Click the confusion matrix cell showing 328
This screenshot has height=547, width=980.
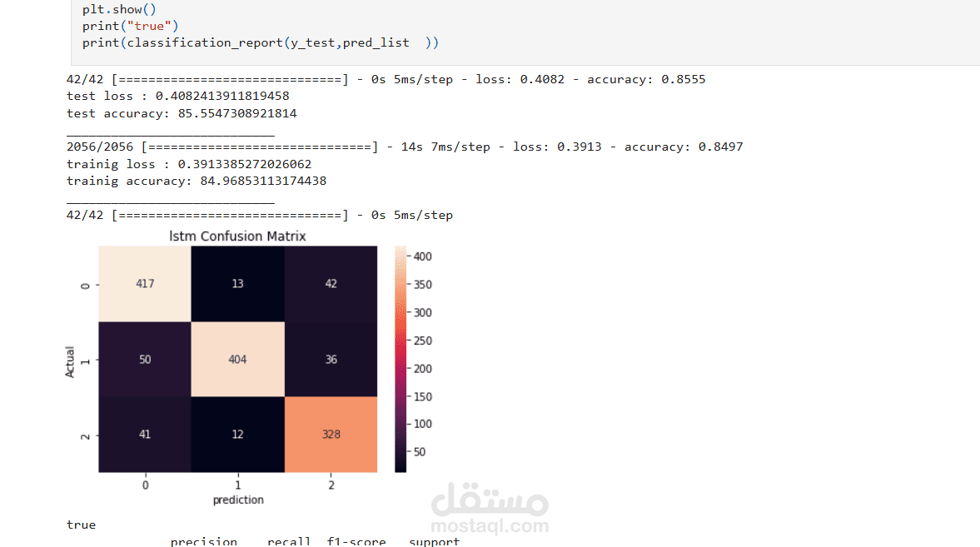click(x=331, y=435)
